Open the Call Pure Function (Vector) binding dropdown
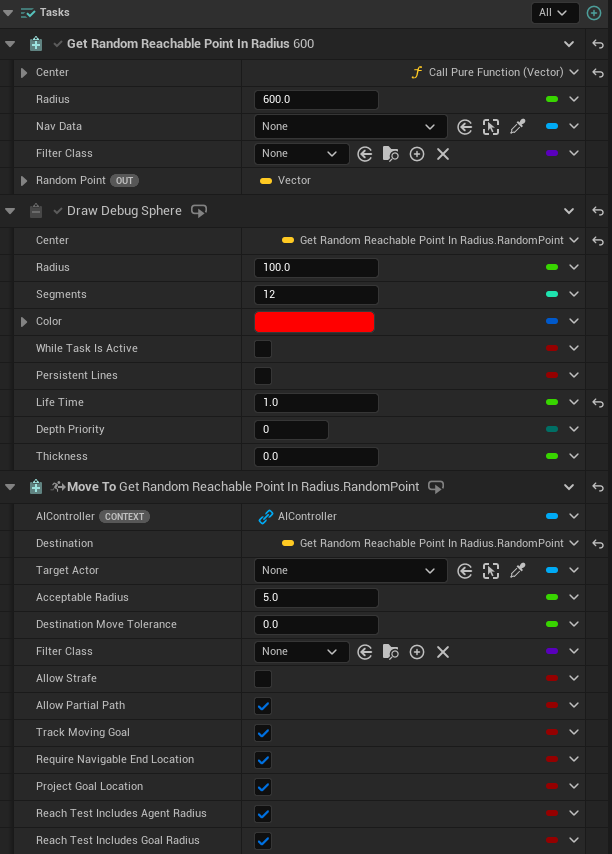The image size is (612, 854). click(x=574, y=72)
